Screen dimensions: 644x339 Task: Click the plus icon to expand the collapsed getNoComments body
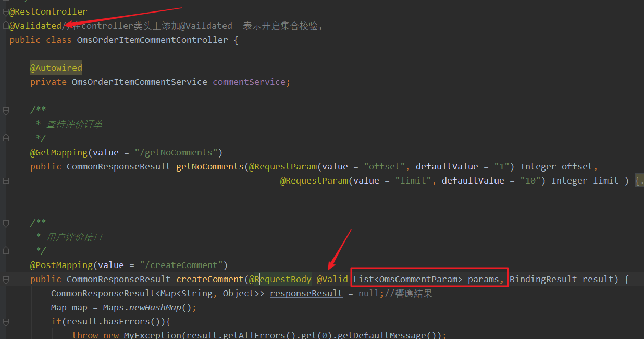pyautogui.click(x=5, y=180)
